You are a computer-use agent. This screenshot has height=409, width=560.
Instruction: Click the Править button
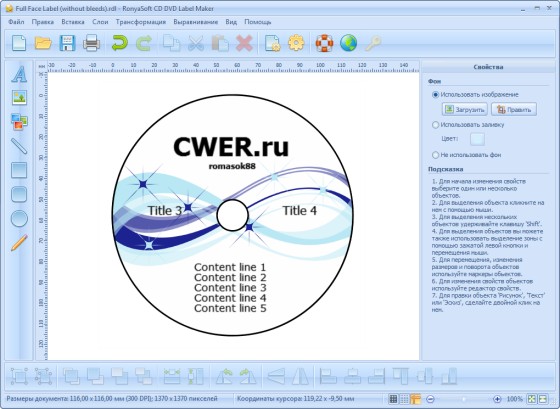coord(514,109)
